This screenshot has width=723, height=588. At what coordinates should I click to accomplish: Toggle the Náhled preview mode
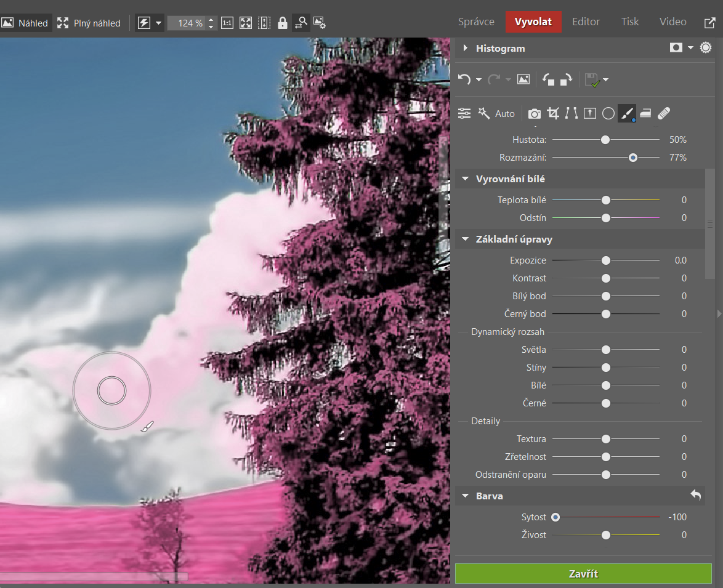point(25,23)
